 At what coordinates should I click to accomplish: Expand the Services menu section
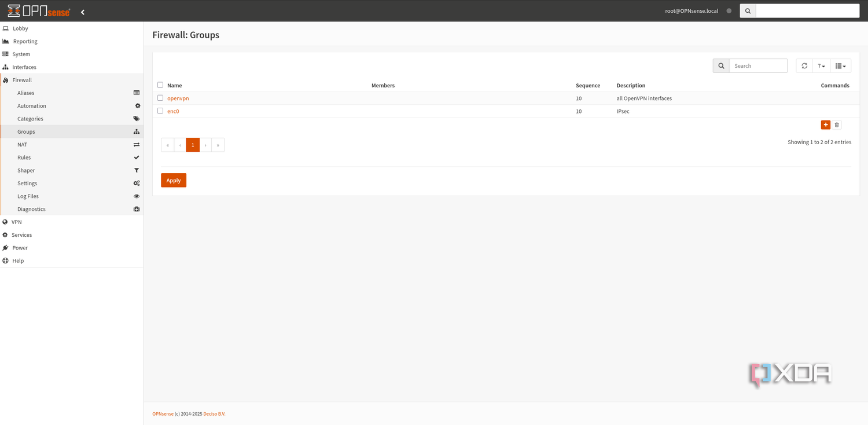72,235
